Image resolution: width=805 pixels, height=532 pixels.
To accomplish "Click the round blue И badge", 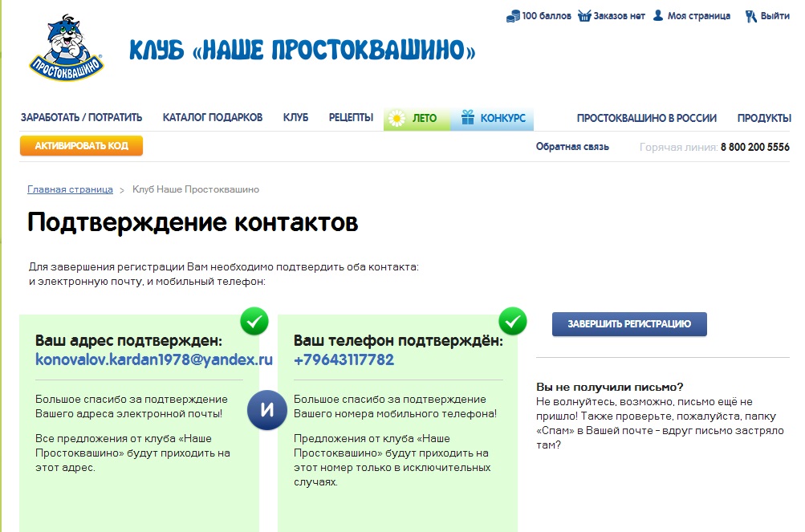I will pos(267,410).
